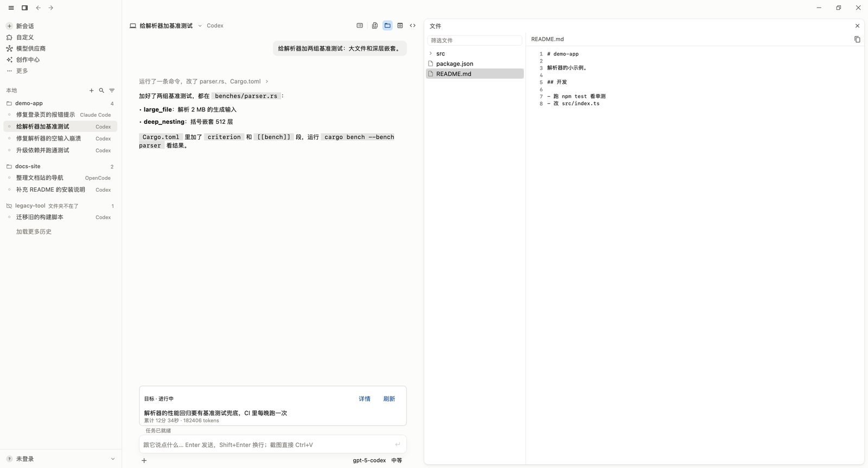Click the list panel icon in header
868x468 pixels.
[x=360, y=26]
